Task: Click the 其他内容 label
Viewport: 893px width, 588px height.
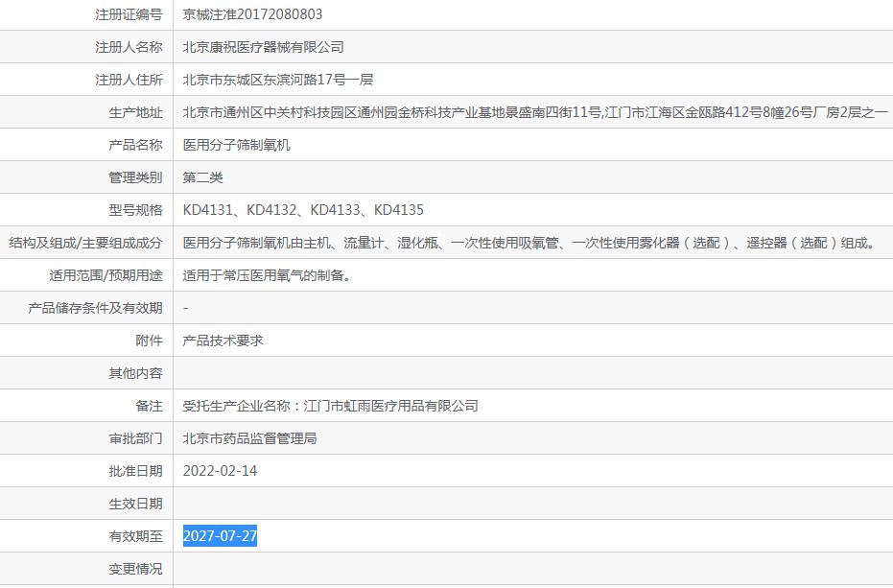Action: pyautogui.click(x=135, y=373)
